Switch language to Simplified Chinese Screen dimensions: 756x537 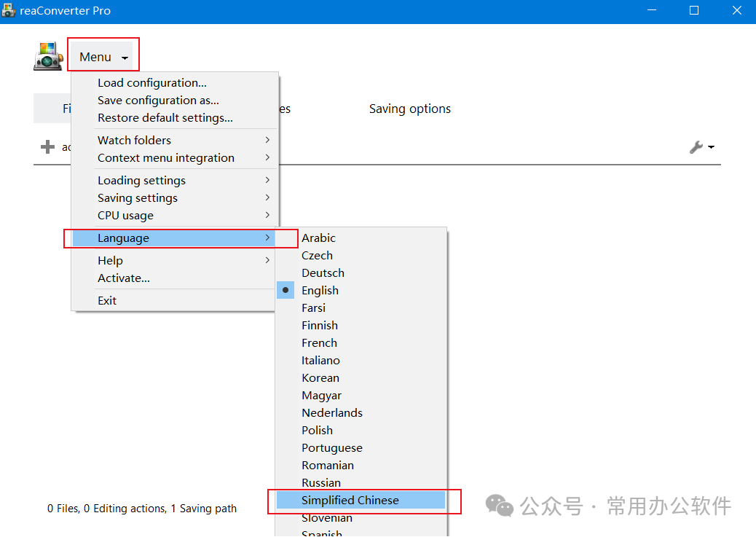point(350,501)
